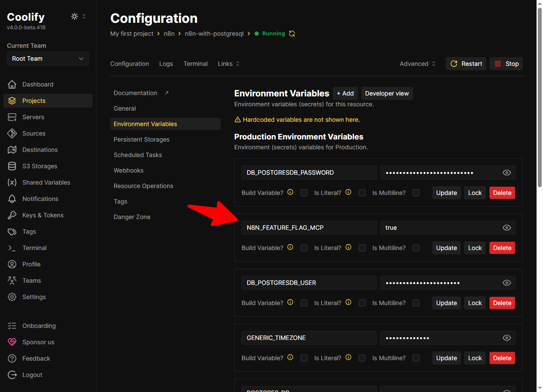The width and height of the screenshot is (543, 392).
Task: Open theme switcher chevron next to sun
Action: pyautogui.click(x=84, y=16)
